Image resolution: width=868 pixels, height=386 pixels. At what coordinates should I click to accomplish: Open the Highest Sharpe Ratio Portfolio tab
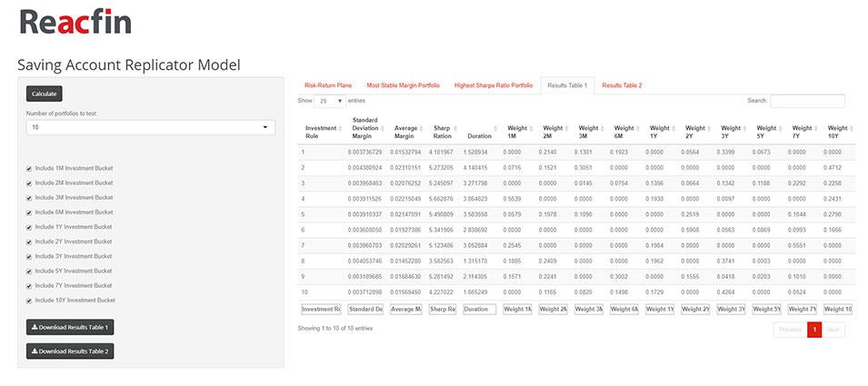tap(493, 85)
